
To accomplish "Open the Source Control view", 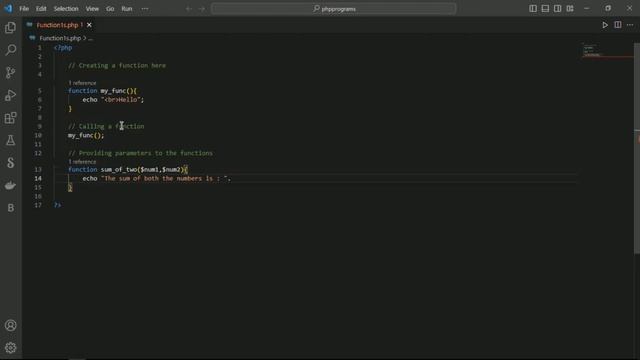I will [x=11, y=73].
